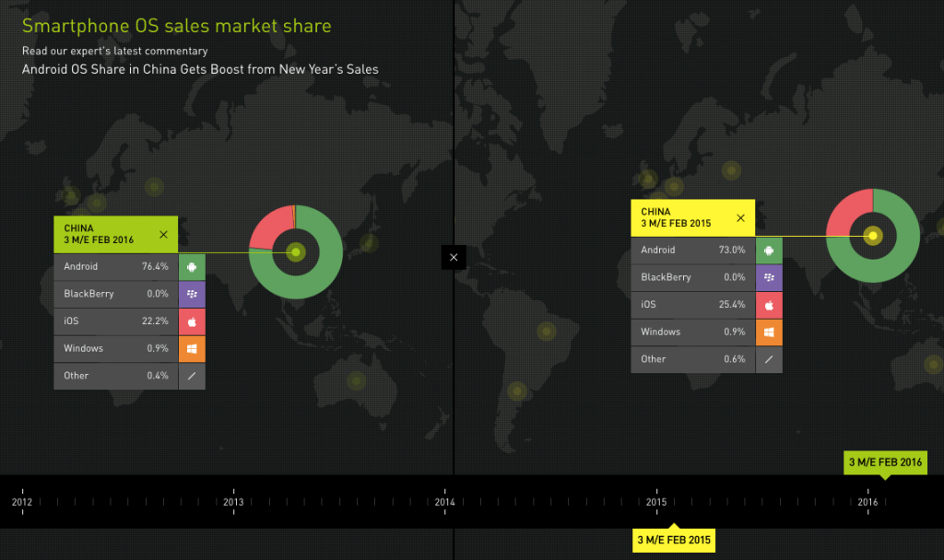This screenshot has width=944, height=560.
Task: Click Android icon in Feb 2016 panel
Action: click(x=192, y=267)
